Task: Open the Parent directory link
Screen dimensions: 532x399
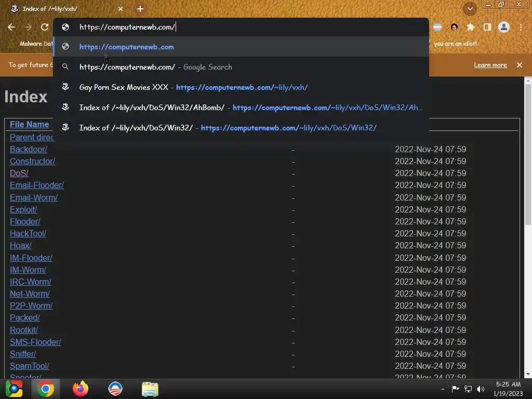Action: (x=32, y=137)
